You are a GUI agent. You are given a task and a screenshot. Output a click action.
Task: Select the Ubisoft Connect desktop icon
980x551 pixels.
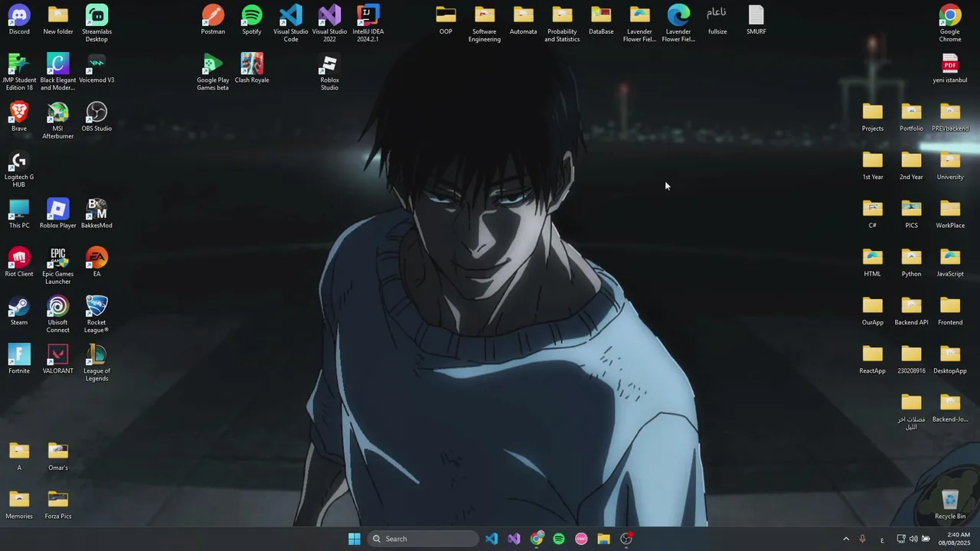click(58, 315)
